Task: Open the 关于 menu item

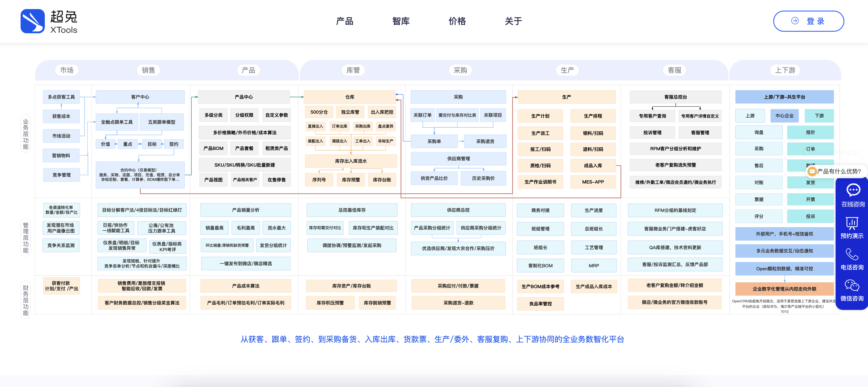Action: [x=513, y=21]
